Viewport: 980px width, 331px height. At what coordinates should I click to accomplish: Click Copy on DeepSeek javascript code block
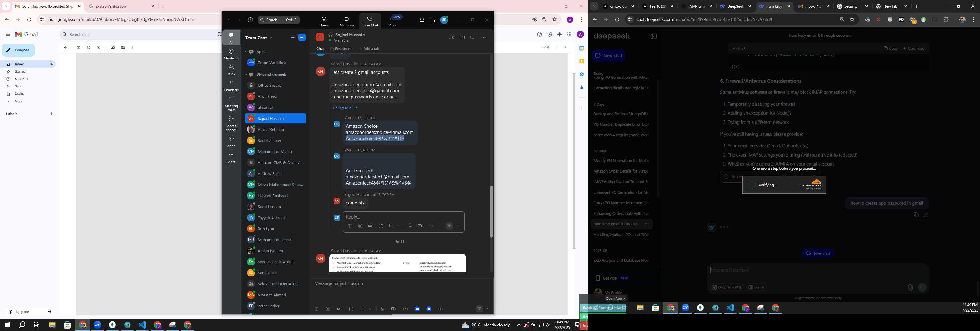[891, 48]
